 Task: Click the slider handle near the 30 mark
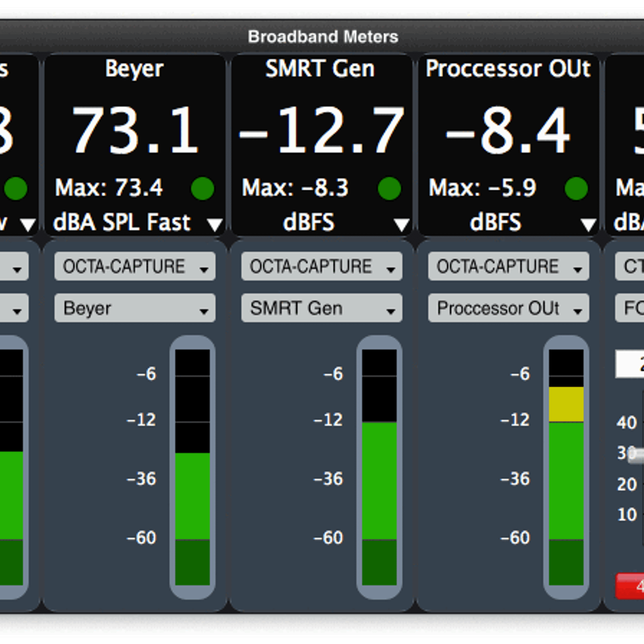tap(636, 454)
